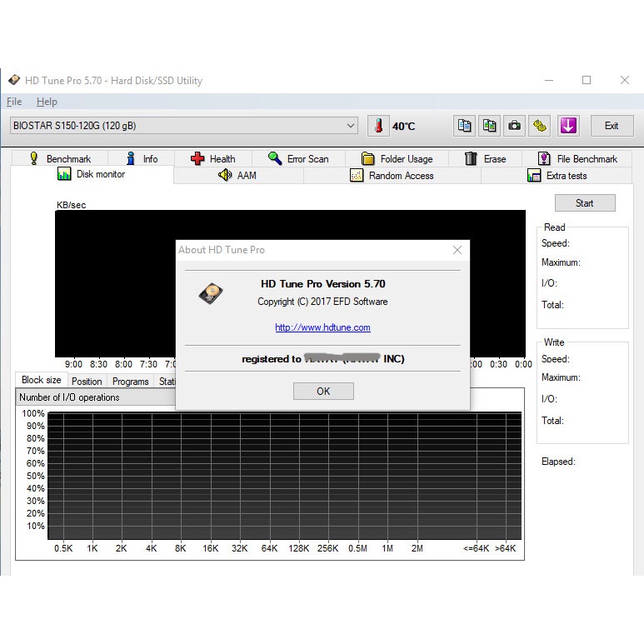Viewport: 644px width, 644px height.
Task: Click the thermometer temperature icon
Action: coord(378,126)
